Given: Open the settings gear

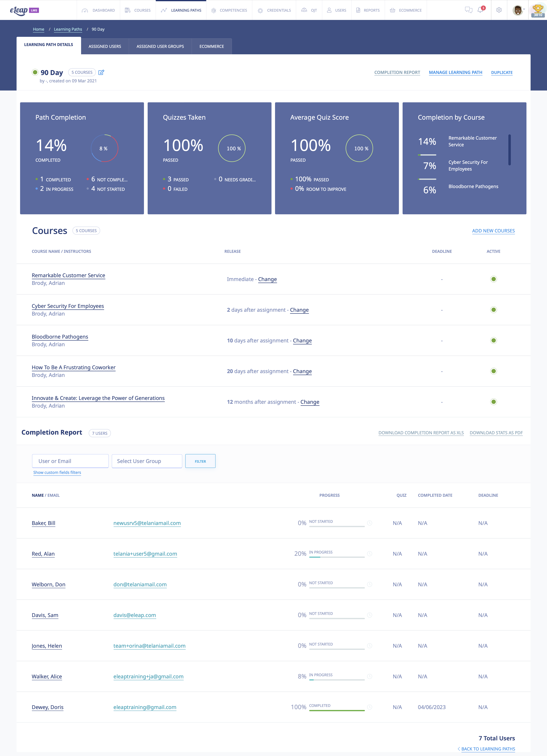Looking at the screenshot, I should [499, 10].
